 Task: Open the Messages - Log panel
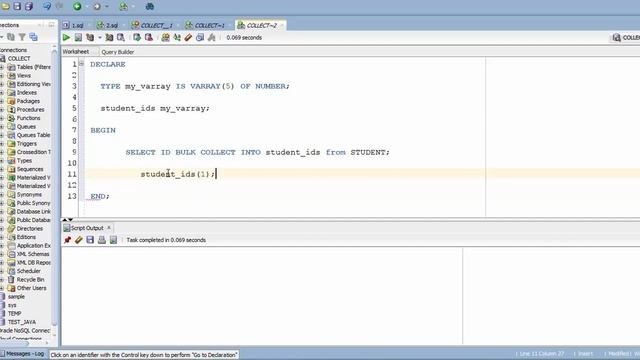(x=23, y=354)
